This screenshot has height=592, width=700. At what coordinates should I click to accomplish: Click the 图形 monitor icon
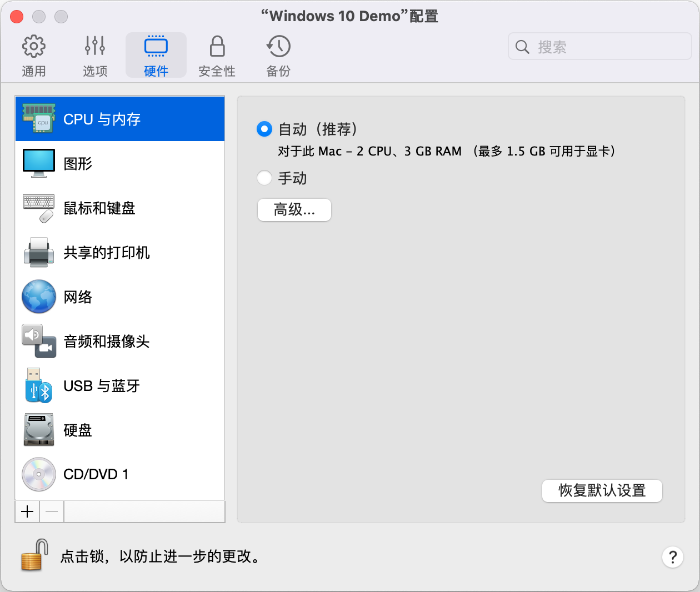39,163
